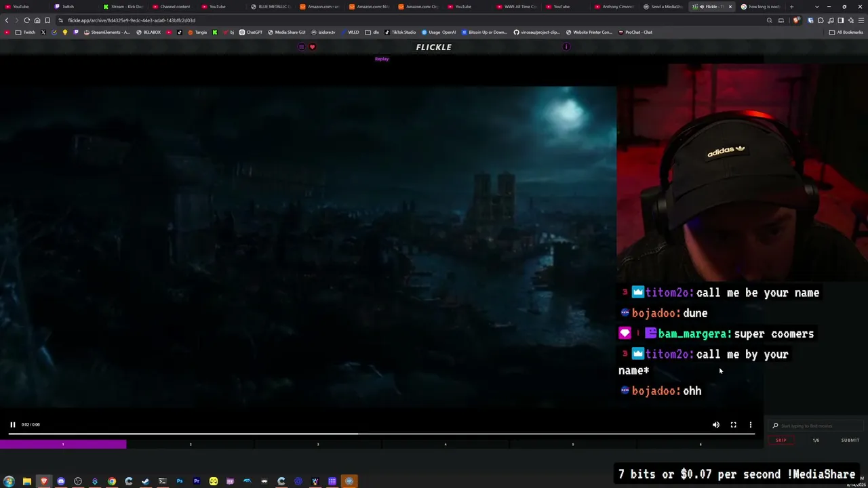This screenshot has height=488, width=868.
Task: Switch to the Send a MediaShare tab
Action: (663, 7)
